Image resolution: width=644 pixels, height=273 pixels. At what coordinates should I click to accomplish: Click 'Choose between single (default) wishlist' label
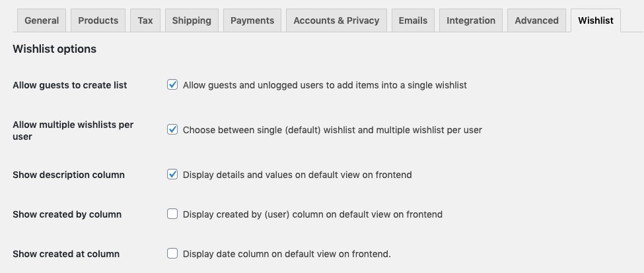point(332,130)
